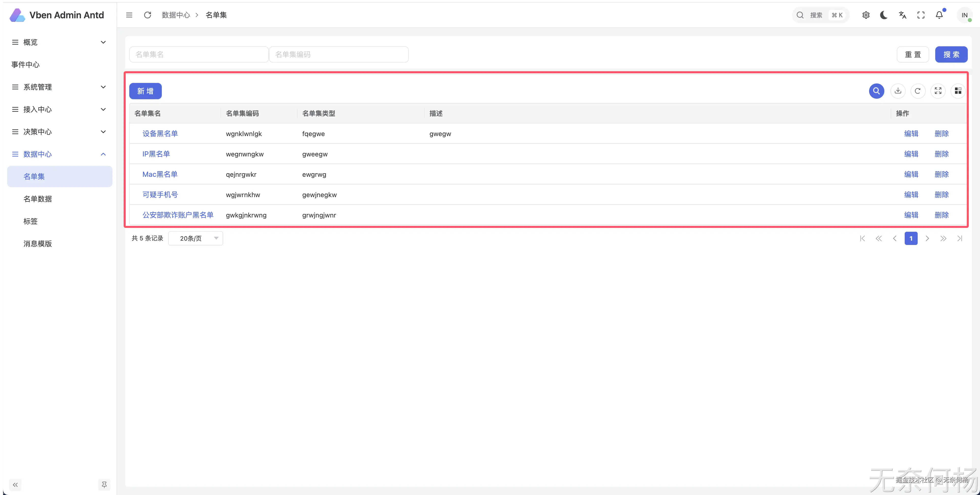
Task: Refresh table data with circular arrow icon
Action: 918,91
